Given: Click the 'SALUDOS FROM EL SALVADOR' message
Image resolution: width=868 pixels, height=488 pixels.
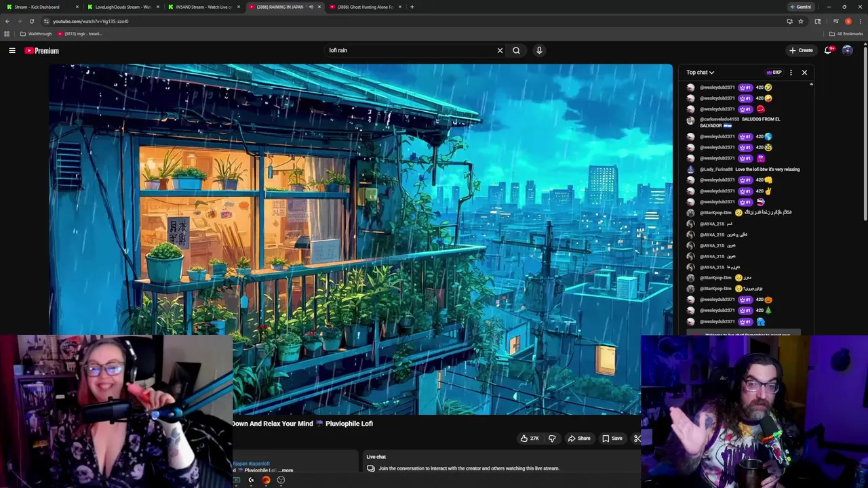Looking at the screenshot, I should tap(740, 123).
